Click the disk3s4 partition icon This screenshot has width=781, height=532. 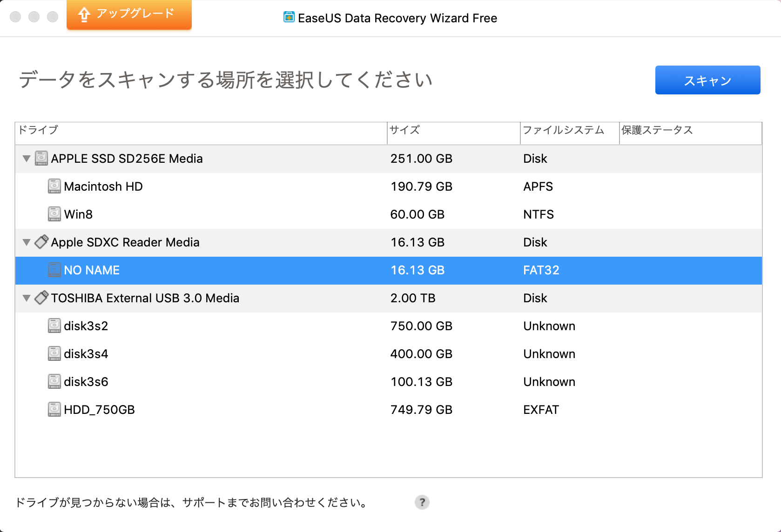pyautogui.click(x=54, y=353)
